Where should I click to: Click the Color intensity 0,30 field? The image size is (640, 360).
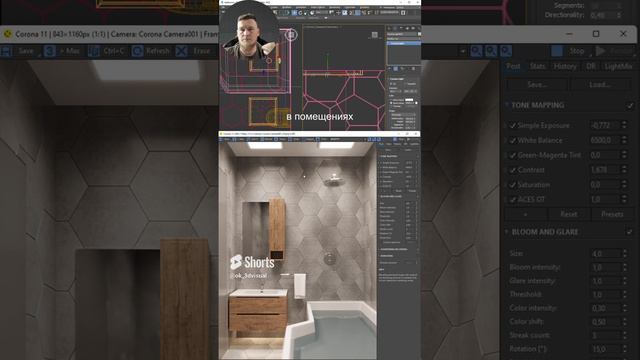pyautogui.click(x=606, y=308)
